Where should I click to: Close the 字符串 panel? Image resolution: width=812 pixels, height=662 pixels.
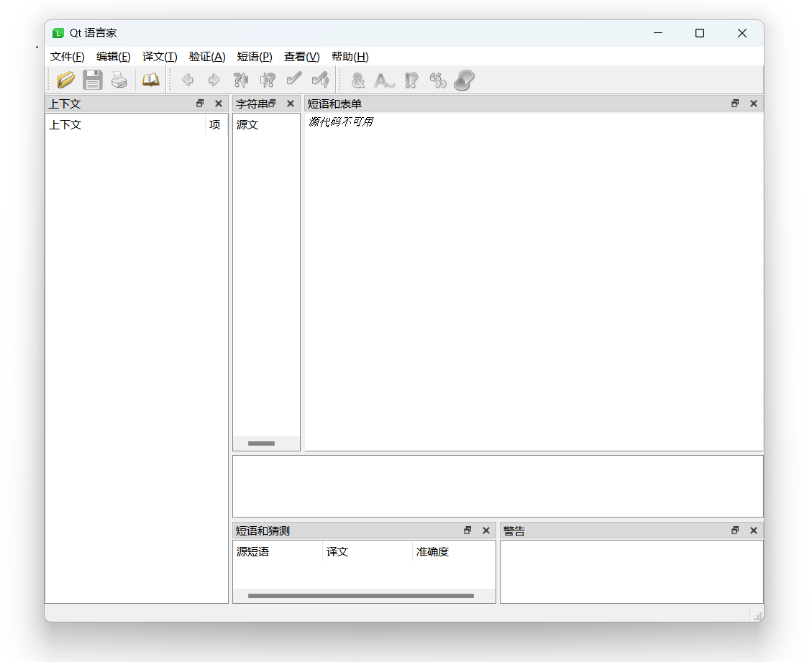point(291,104)
